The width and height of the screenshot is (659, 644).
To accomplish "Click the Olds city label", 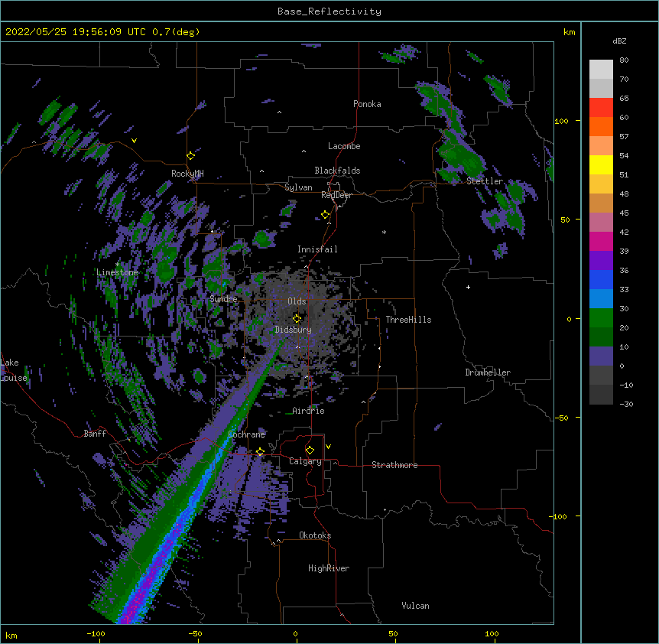I will [297, 301].
